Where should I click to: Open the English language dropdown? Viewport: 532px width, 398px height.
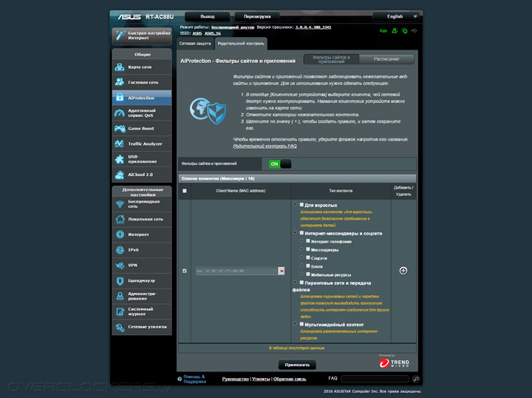[x=395, y=16]
